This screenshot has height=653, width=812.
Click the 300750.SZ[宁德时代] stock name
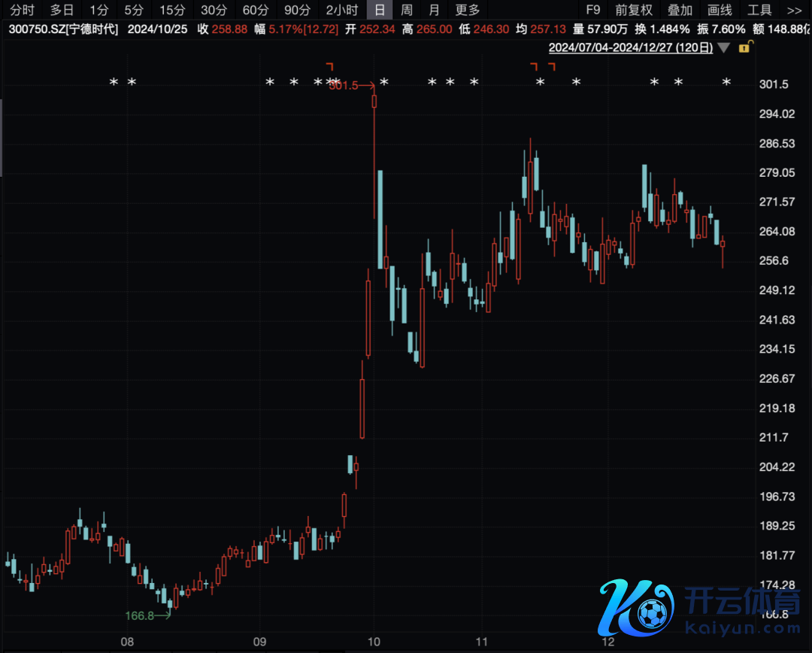click(x=59, y=29)
